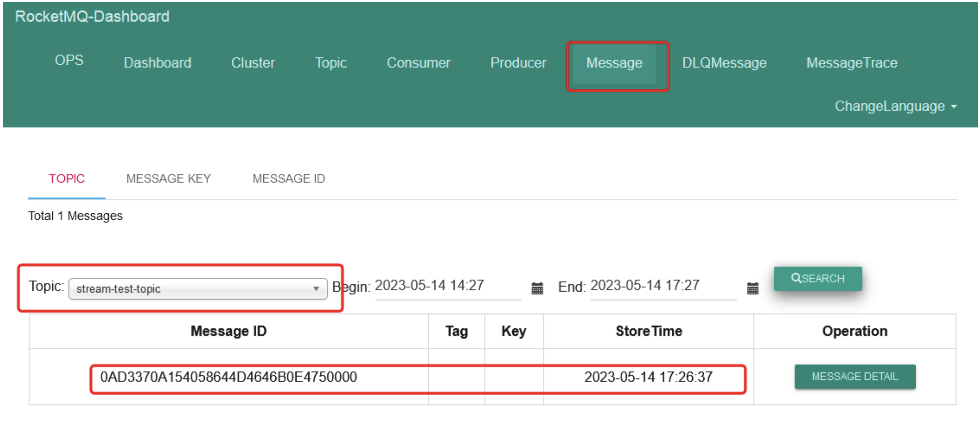Expand the Topic dropdown stream-test-topic
The width and height of the screenshot is (980, 423).
198,289
